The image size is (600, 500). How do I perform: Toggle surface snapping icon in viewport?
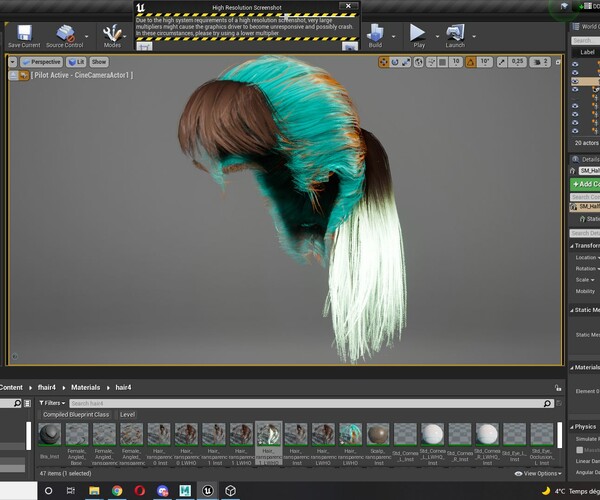[431, 62]
